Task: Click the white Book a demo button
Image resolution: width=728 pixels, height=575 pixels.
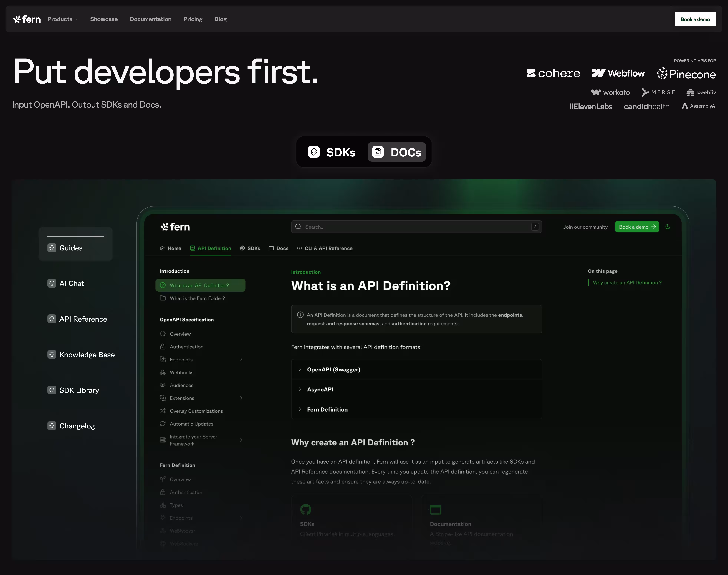Action: coord(695,19)
